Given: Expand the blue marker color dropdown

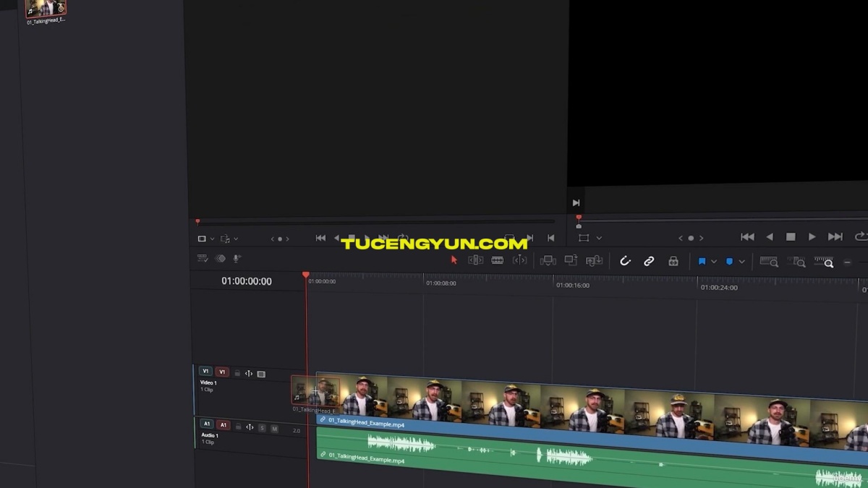Looking at the screenshot, I should point(741,262).
